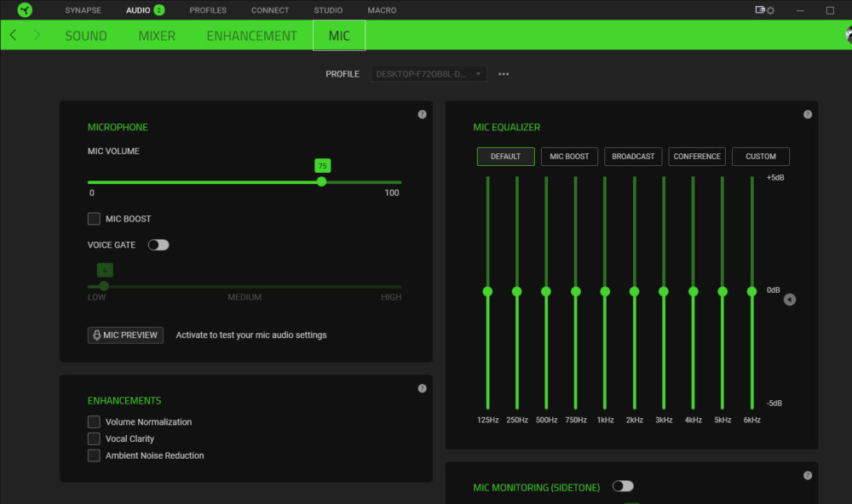Select the Mic Boost equalizer preset
Screen dimensions: 852x504
569,157
